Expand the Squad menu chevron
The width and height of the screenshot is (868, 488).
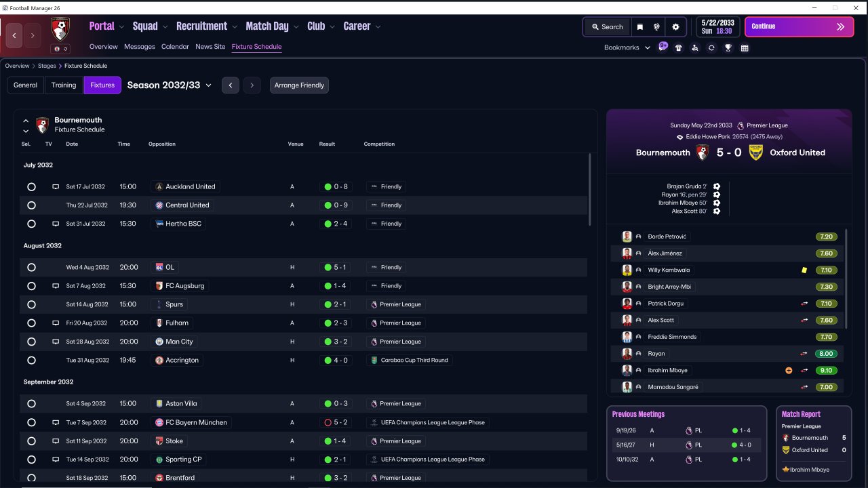pos(165,27)
